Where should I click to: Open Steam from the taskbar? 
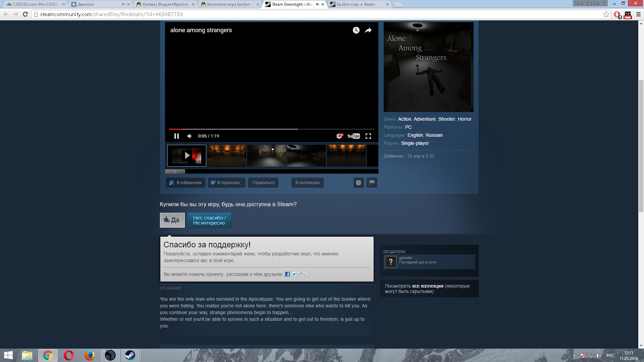point(130,355)
